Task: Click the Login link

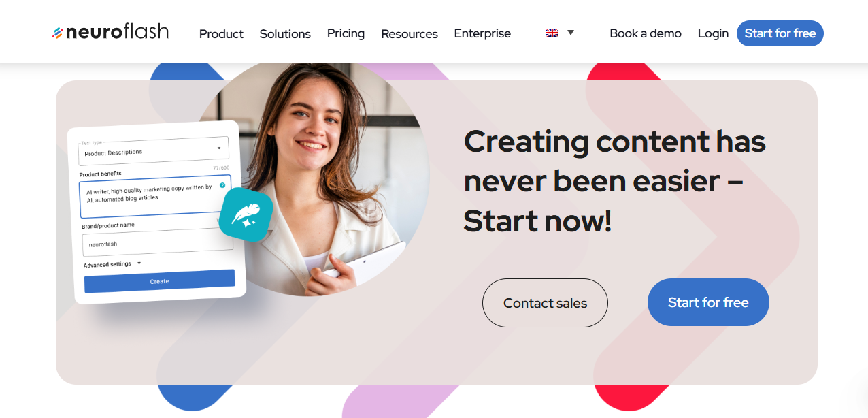Action: pyautogui.click(x=713, y=33)
